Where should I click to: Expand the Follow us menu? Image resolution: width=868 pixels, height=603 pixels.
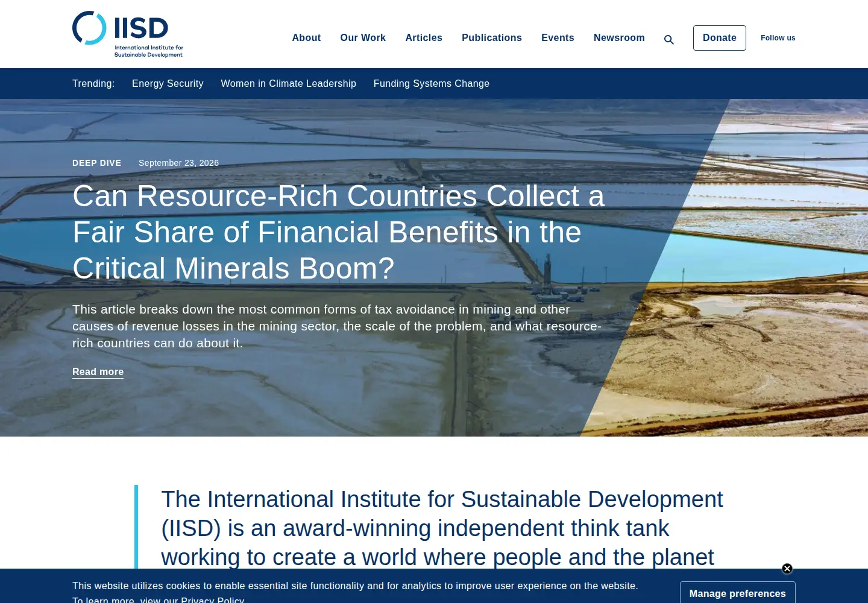[778, 38]
